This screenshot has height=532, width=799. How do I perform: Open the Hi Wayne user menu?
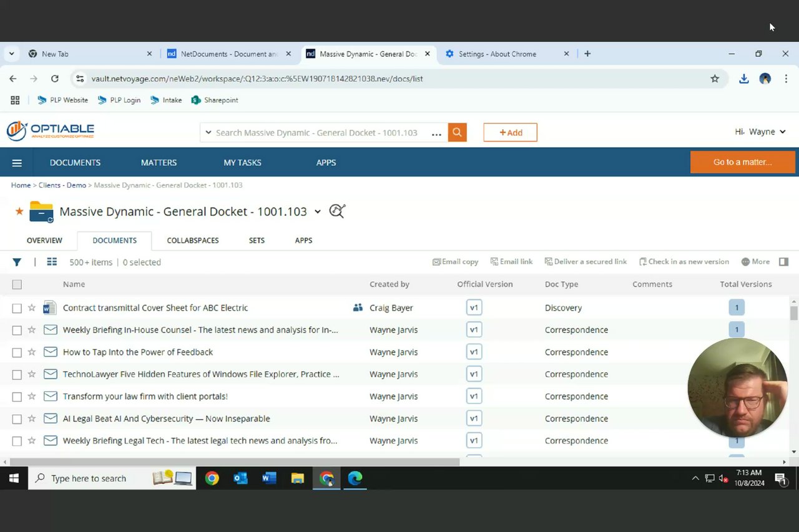(x=760, y=132)
